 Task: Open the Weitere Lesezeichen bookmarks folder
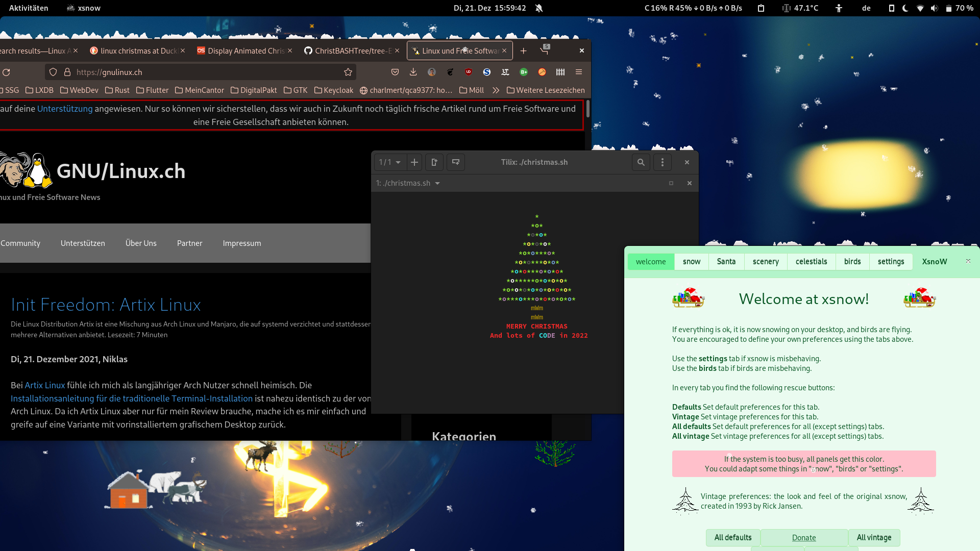coord(546,90)
